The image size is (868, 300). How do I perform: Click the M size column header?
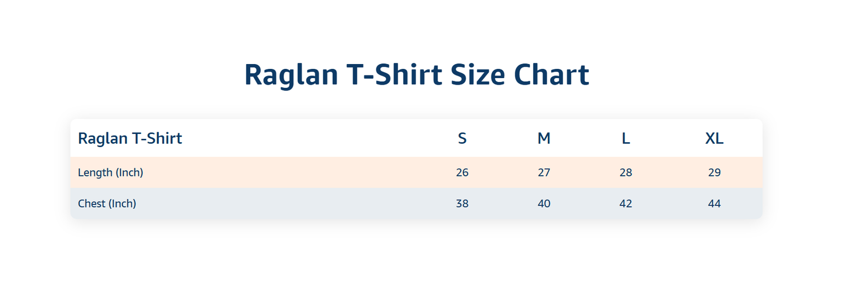(544, 138)
